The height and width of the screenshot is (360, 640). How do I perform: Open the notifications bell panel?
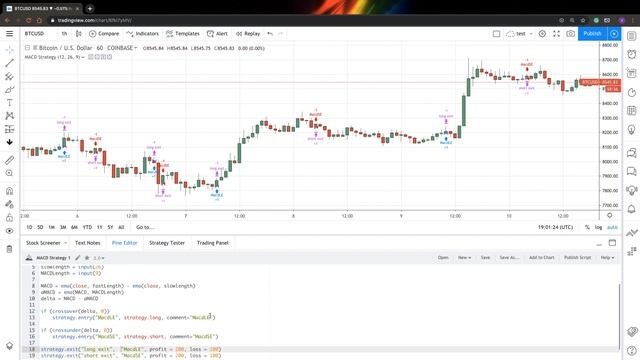coord(631,209)
